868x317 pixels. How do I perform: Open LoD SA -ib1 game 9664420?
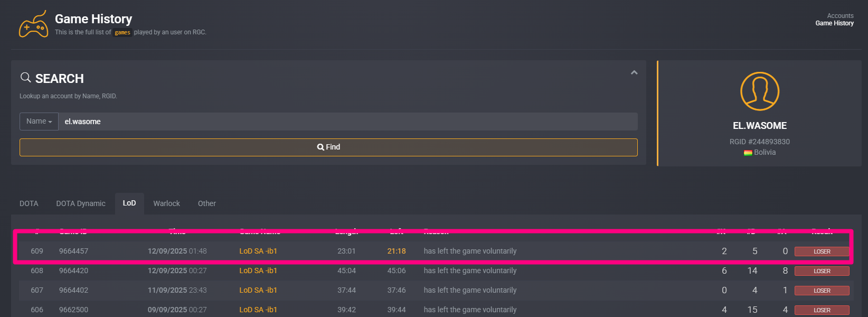click(x=258, y=271)
